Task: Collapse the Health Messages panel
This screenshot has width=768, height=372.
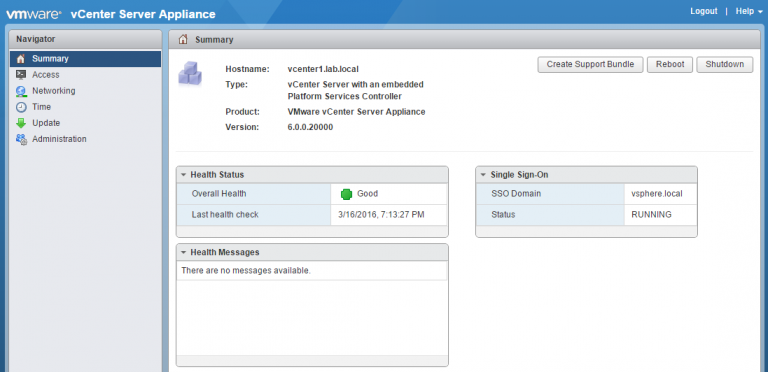Action: pyautogui.click(x=183, y=253)
